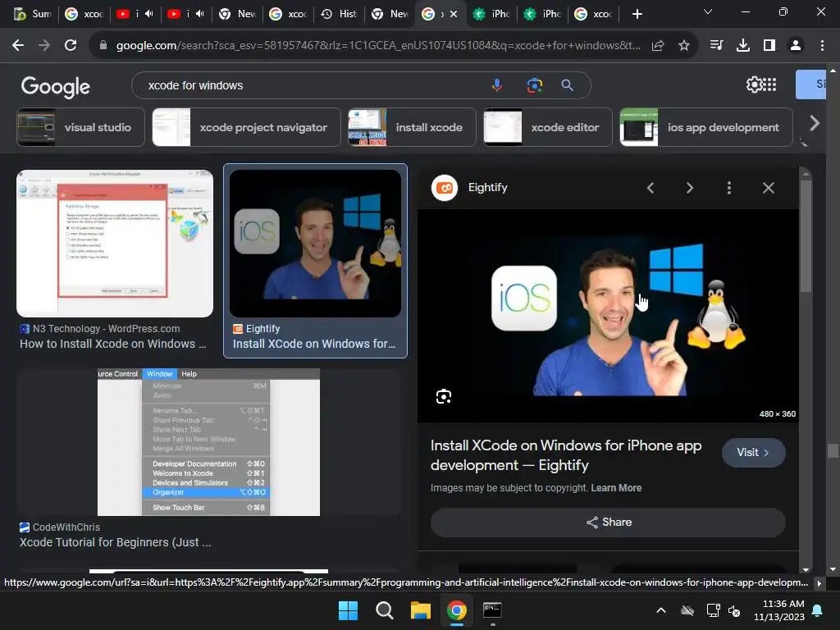Click the Eightify logo in preview header

(x=444, y=188)
